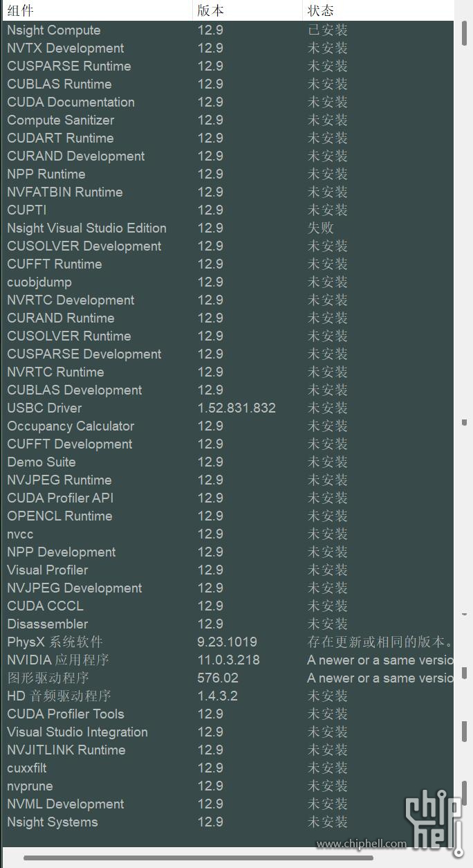Select the nvprune row

pyautogui.click(x=228, y=786)
